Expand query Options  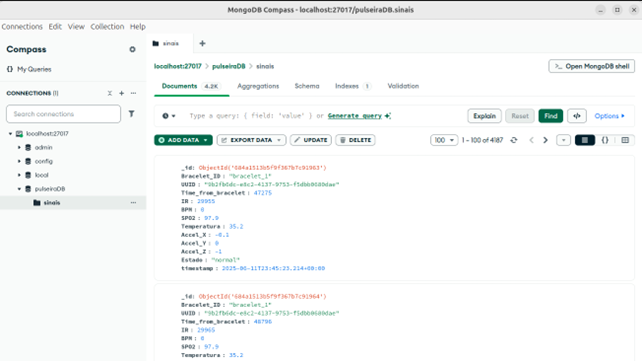609,116
